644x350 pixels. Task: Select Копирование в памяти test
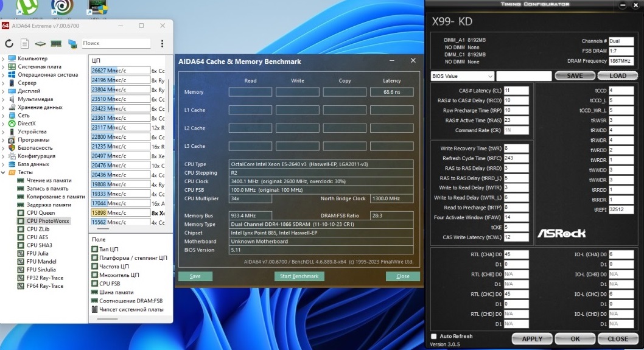tap(55, 197)
